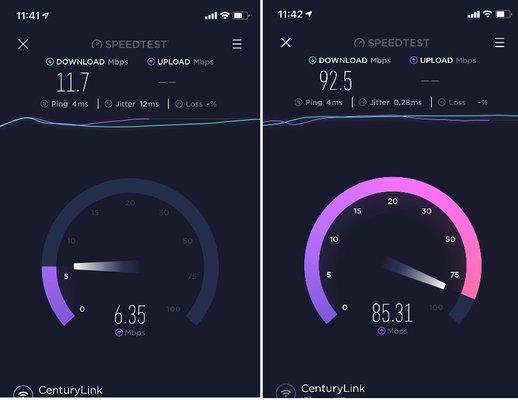
Task: Tap the Wi-Fi icon beside the right CenturyLink
Action: 286,391
